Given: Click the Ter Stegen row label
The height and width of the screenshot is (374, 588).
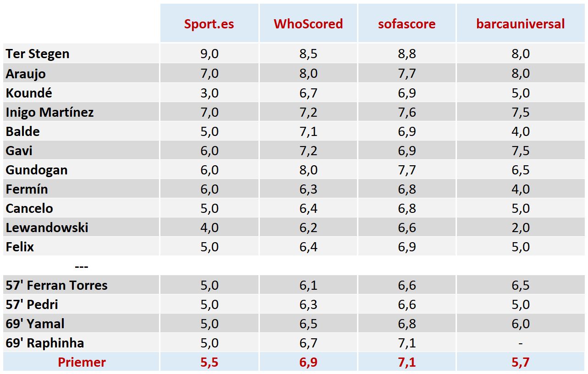Looking at the screenshot, I should coord(38,54).
